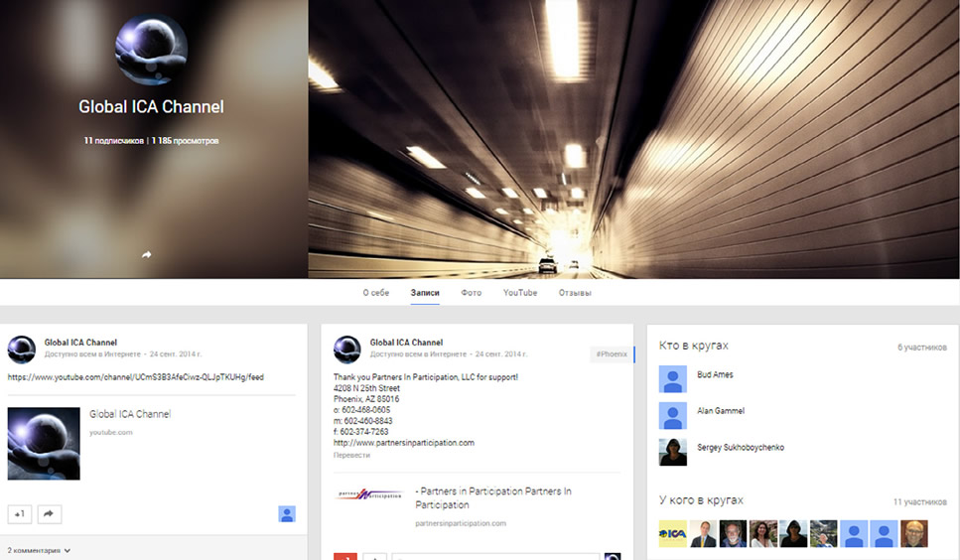Image resolution: width=960 pixels, height=560 pixels.
Task: Open the youtube.com channel feed link
Action: 135,377
